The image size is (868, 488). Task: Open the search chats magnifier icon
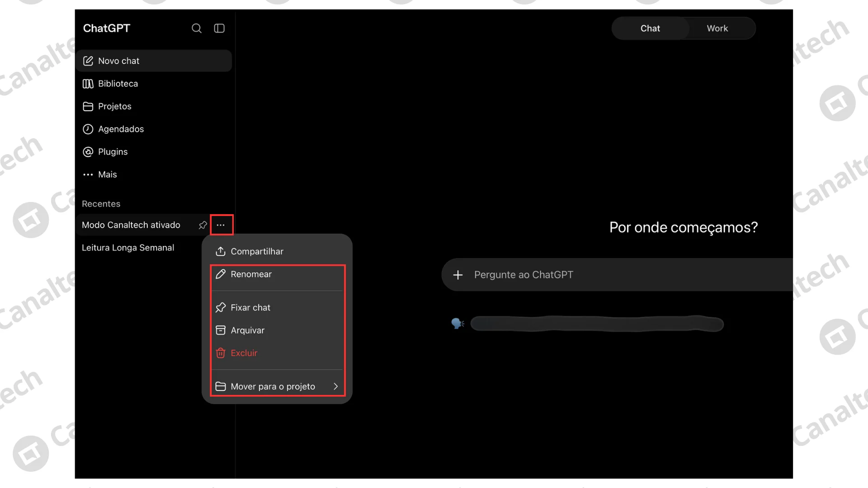(197, 28)
